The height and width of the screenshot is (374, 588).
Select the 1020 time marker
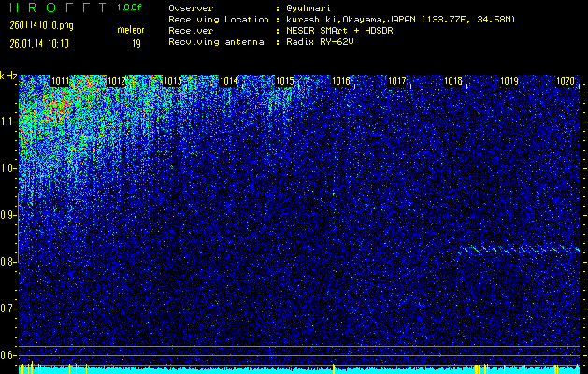565,81
